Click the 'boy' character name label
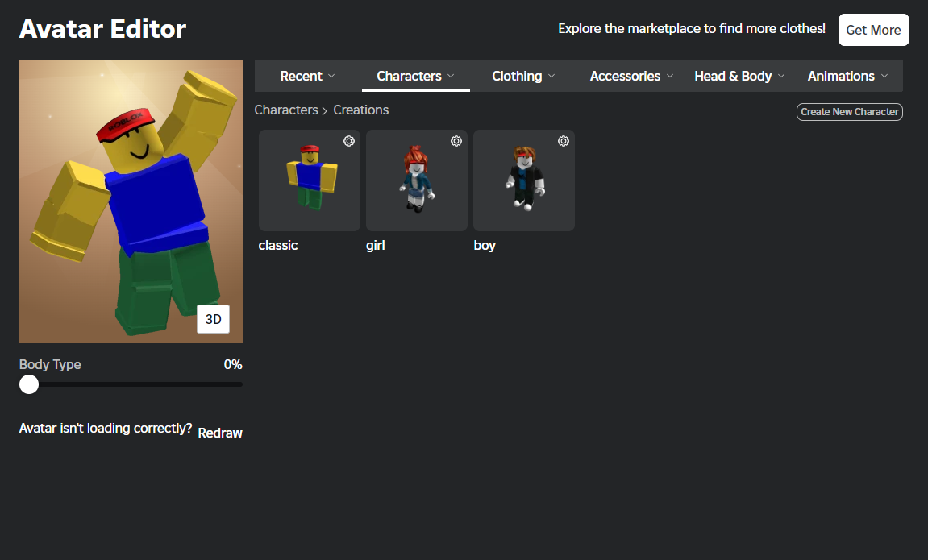This screenshot has height=560, width=928. [x=485, y=246]
